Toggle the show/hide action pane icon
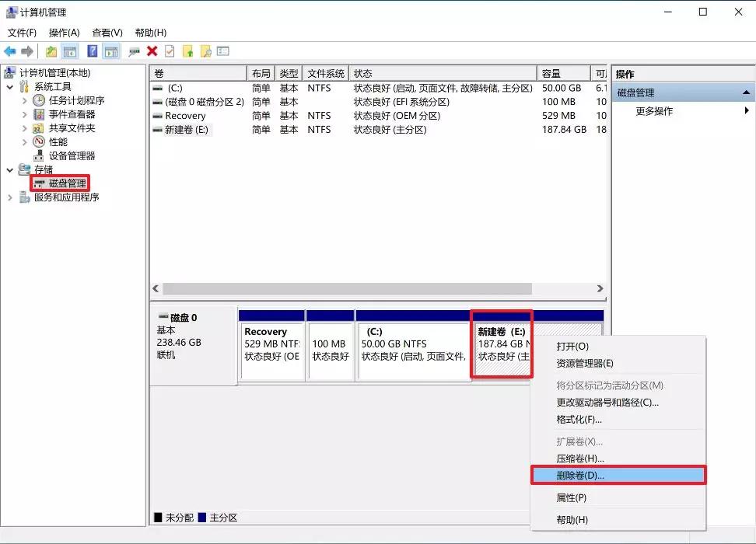This screenshot has height=544, width=756. pos(111,51)
